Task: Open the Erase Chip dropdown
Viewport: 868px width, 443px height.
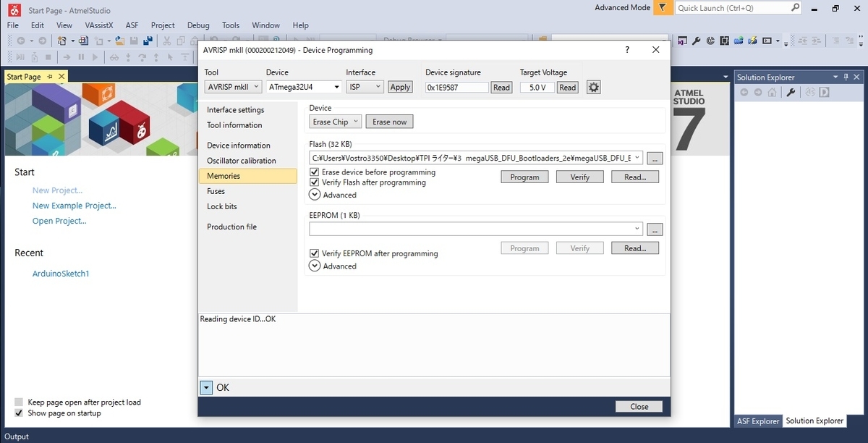Action: (335, 122)
